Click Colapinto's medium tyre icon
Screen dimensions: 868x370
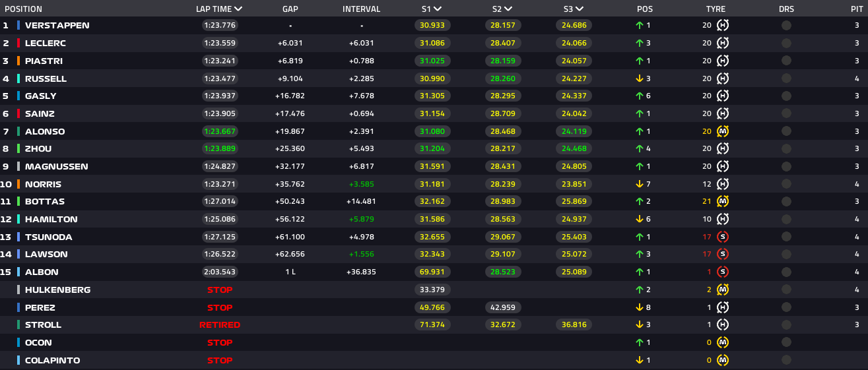(x=723, y=360)
